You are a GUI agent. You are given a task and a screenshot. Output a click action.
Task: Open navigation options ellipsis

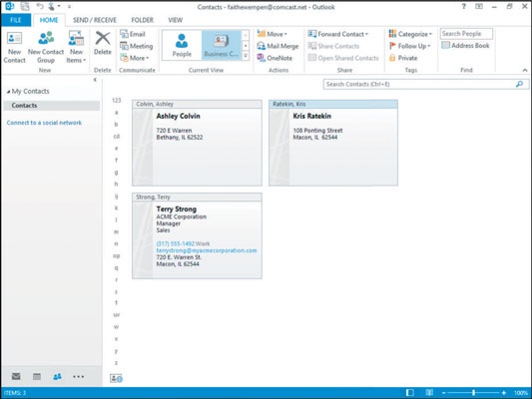pos(79,376)
